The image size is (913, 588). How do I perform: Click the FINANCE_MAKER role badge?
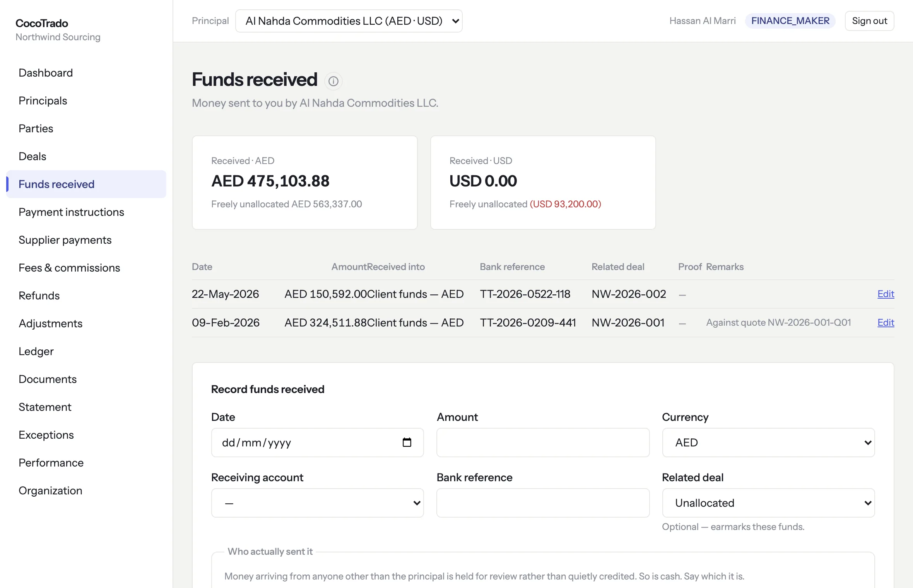click(x=790, y=21)
